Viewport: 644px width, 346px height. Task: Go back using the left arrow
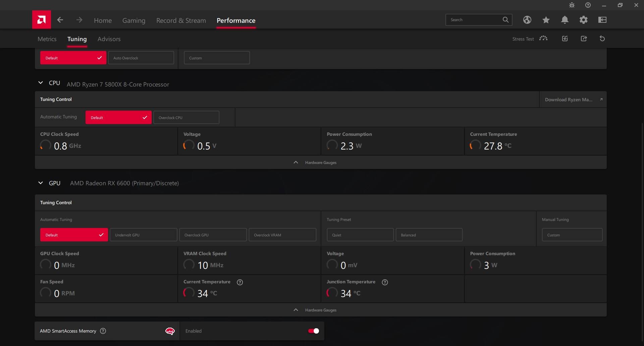tap(60, 20)
